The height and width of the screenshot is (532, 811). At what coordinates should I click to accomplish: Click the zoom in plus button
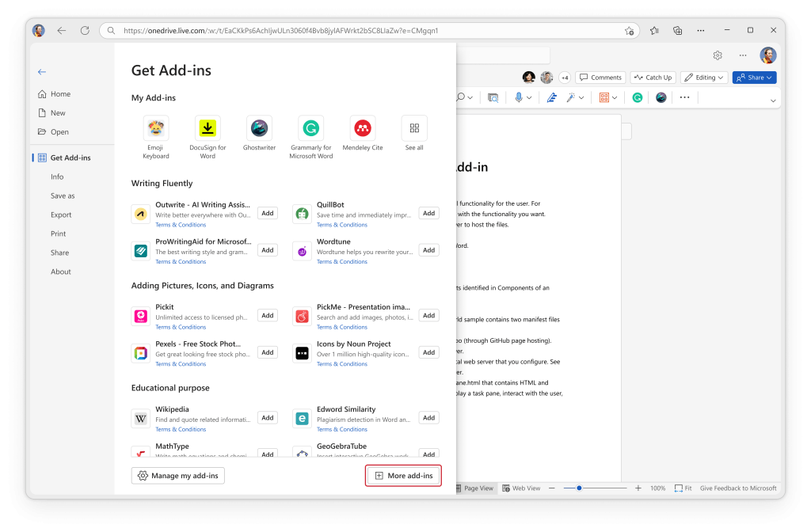(638, 488)
